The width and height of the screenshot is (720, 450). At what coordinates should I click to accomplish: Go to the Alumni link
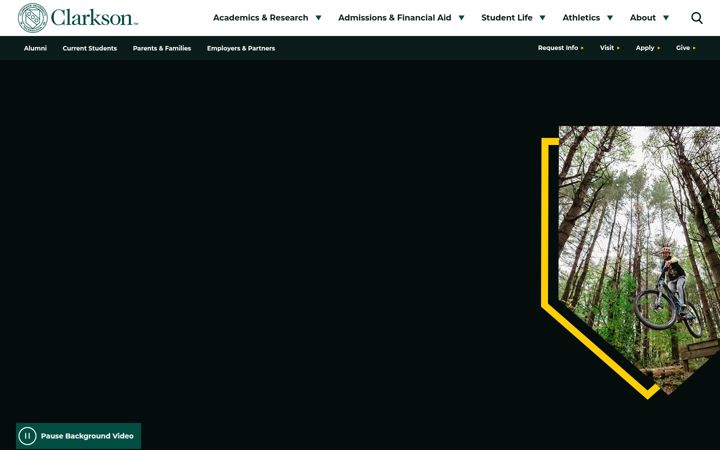[x=35, y=48]
